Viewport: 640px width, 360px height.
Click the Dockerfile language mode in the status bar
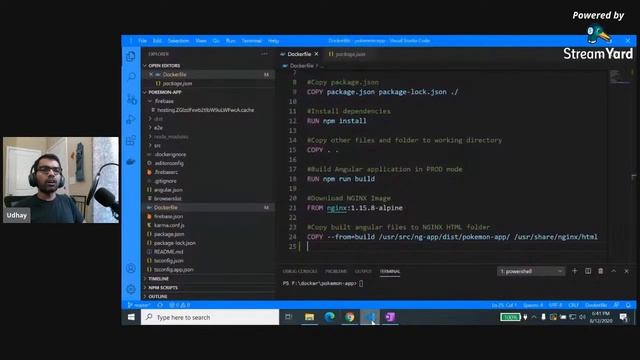tap(596, 305)
